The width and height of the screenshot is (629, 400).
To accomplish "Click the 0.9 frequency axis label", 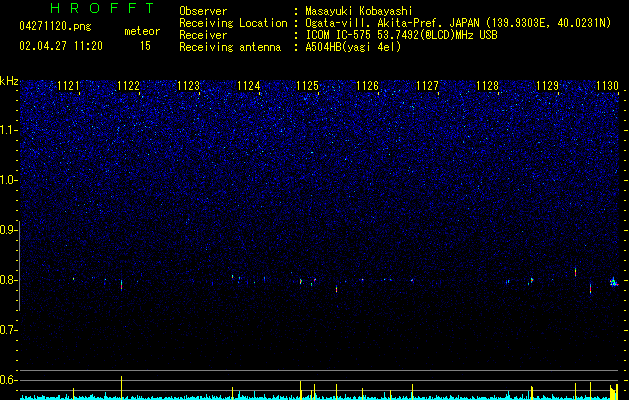I will tap(8, 230).
